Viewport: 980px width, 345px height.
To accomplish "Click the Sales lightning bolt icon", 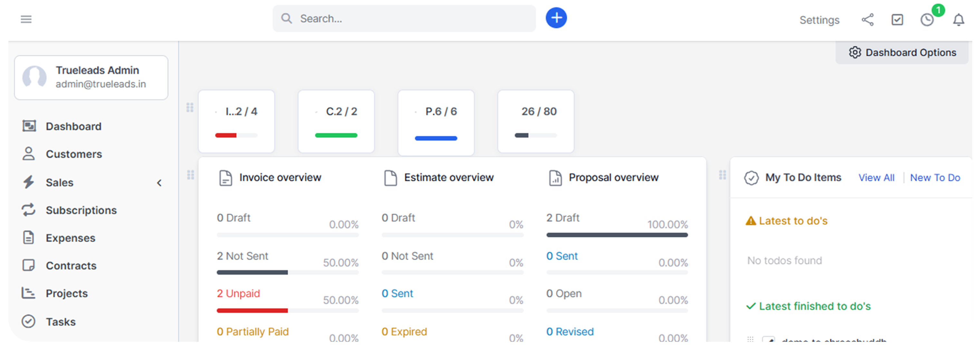I will click(29, 182).
